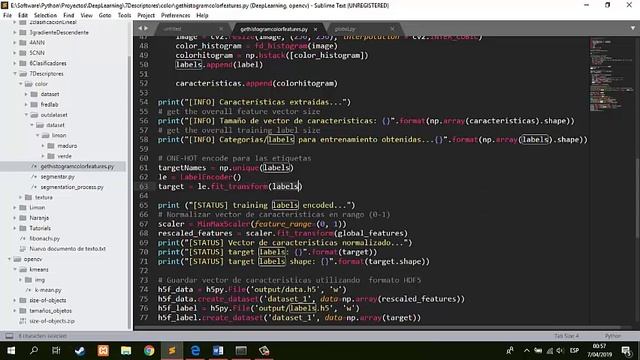Click the folder icon of maduro

(51, 146)
